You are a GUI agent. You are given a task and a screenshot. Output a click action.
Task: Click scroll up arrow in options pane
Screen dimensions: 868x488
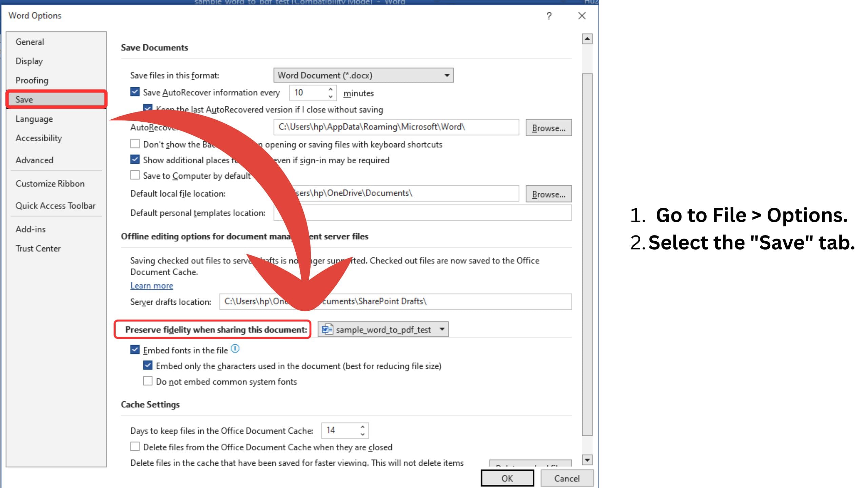pyautogui.click(x=587, y=39)
